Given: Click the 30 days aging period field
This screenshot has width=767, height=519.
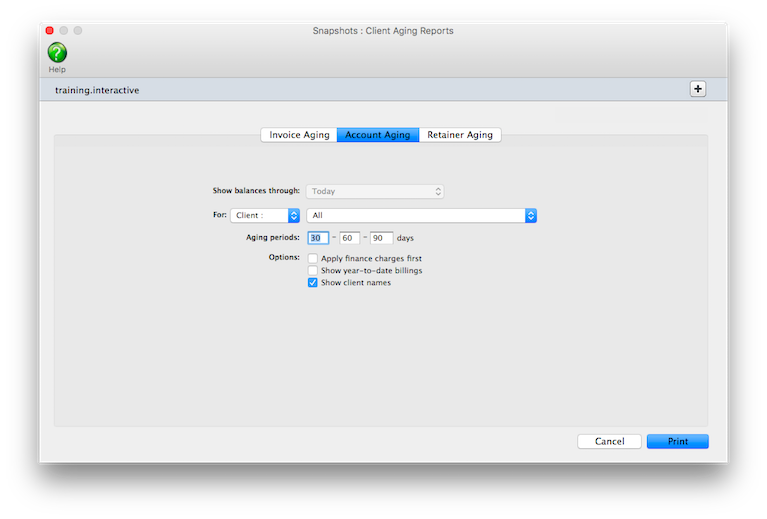Looking at the screenshot, I should [x=317, y=238].
